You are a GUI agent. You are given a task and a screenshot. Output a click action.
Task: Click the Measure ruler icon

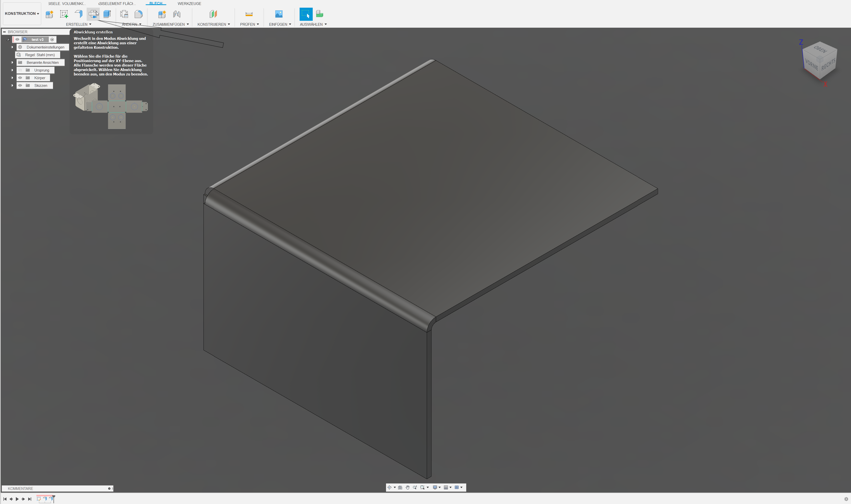pos(249,14)
